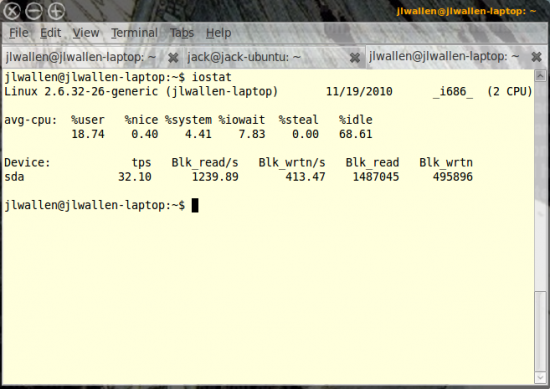Image resolution: width=550 pixels, height=389 pixels.
Task: Click the window maximize plus button
Action: pyautogui.click(x=56, y=11)
